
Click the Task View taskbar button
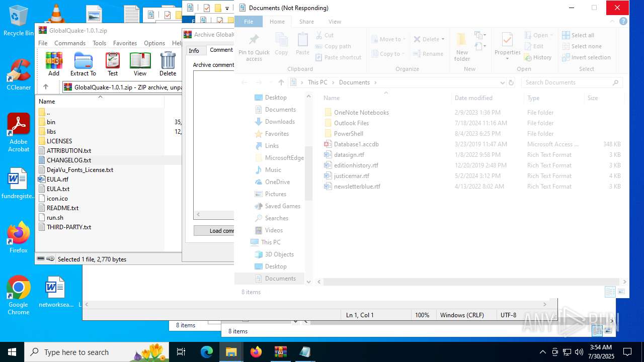coord(181,352)
